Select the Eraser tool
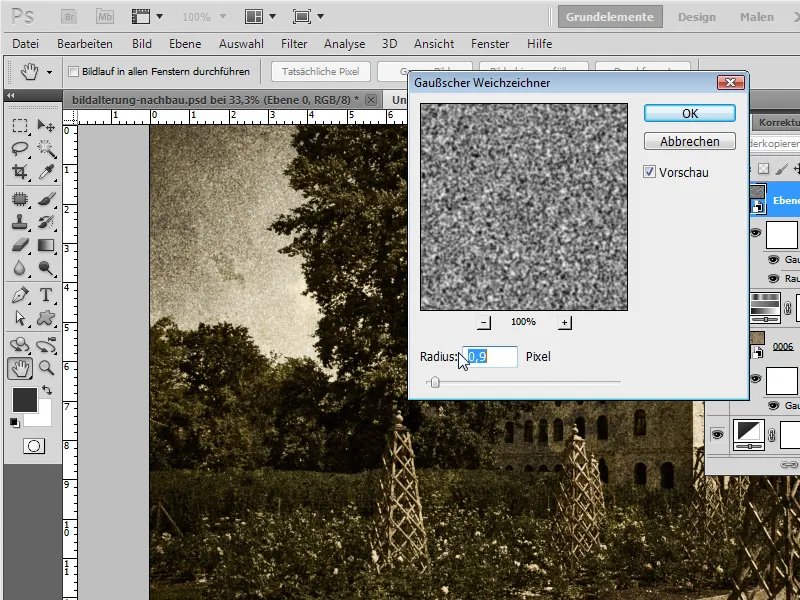Screen dimensions: 800x600 click(20, 245)
